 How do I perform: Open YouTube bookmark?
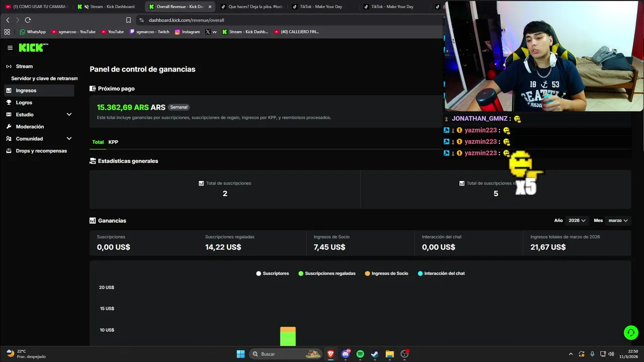112,32
